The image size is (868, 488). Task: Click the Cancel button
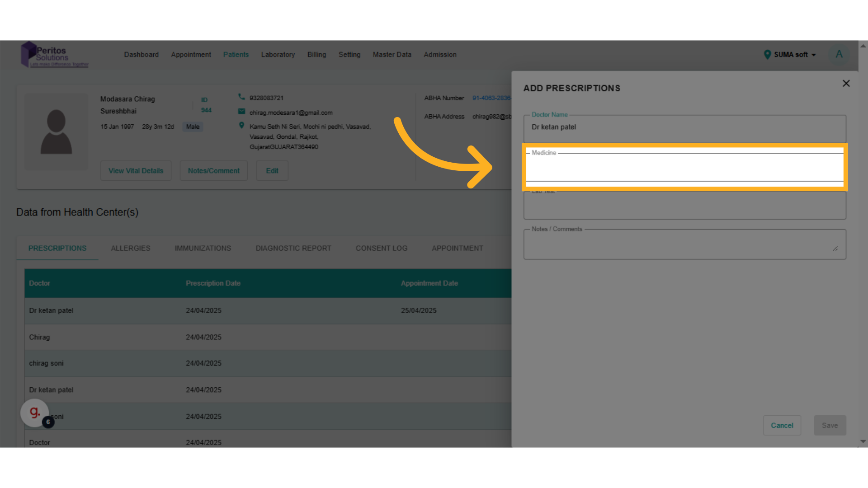782,425
